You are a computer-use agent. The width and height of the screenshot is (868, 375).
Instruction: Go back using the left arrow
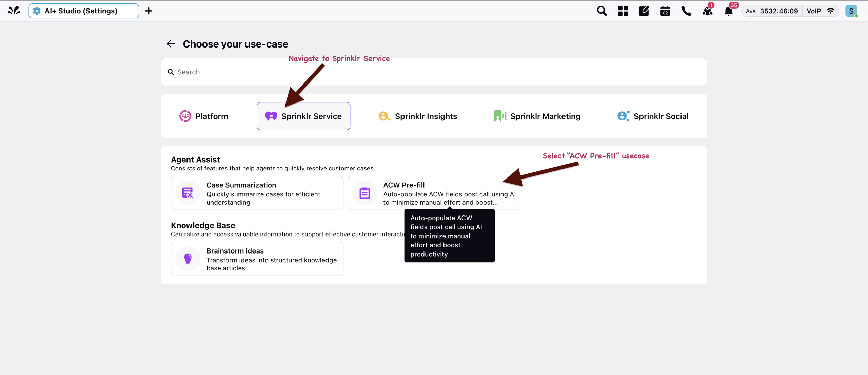171,44
